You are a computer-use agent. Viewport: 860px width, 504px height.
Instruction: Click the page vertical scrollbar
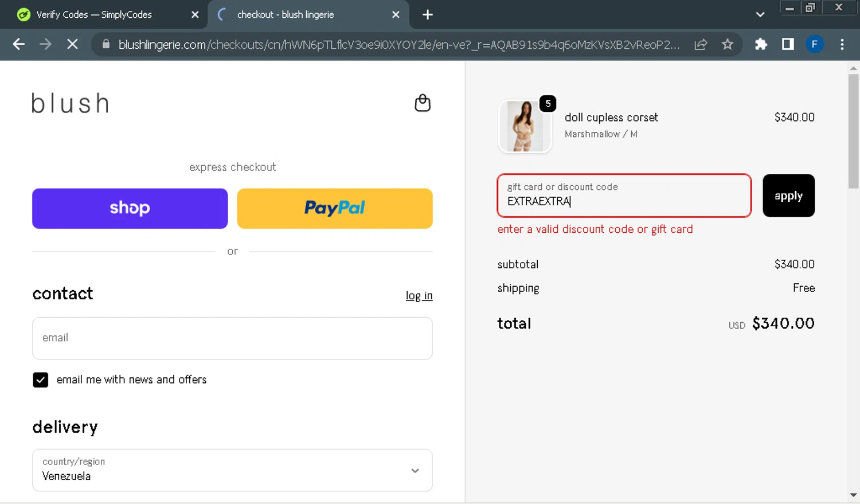853,131
